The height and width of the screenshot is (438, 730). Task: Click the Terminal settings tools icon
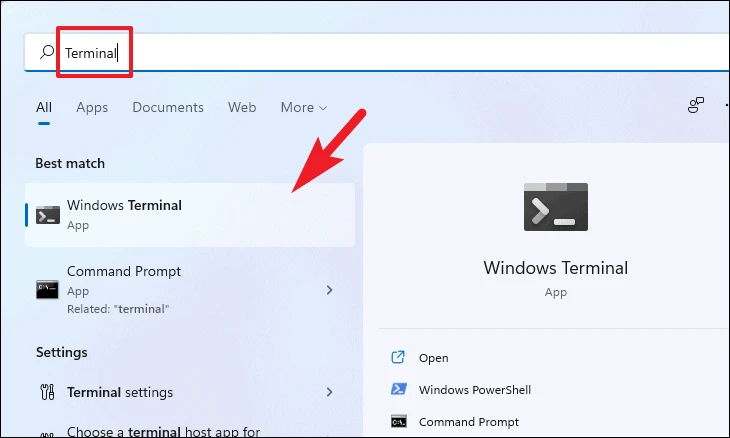(47, 392)
